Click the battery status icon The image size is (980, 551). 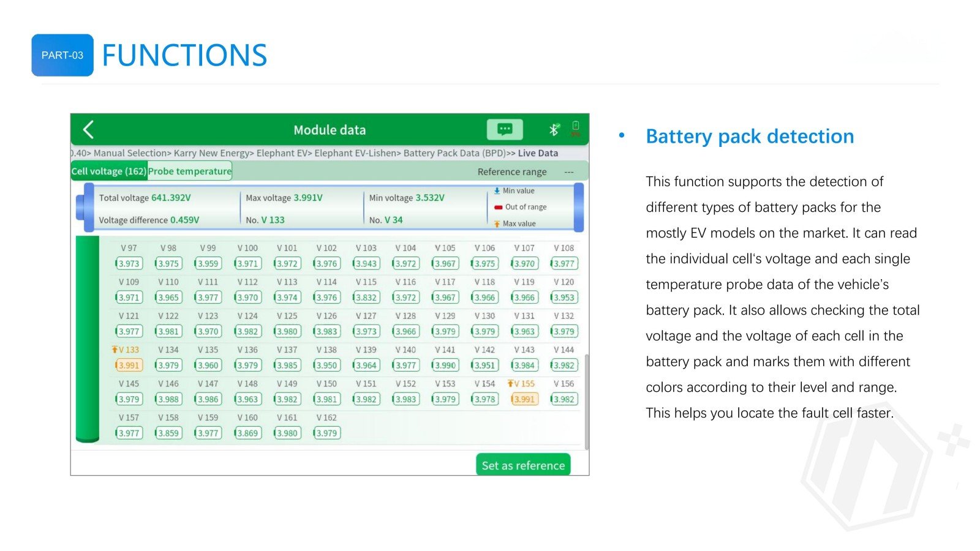click(575, 129)
